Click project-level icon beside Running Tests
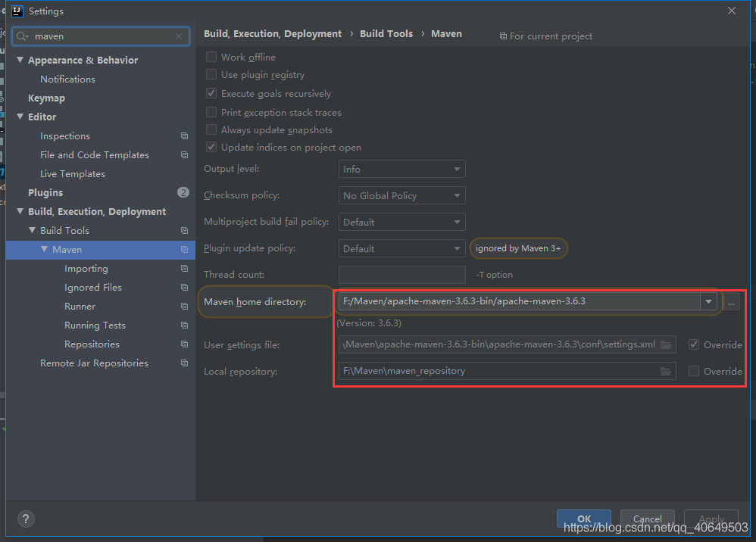 (184, 326)
